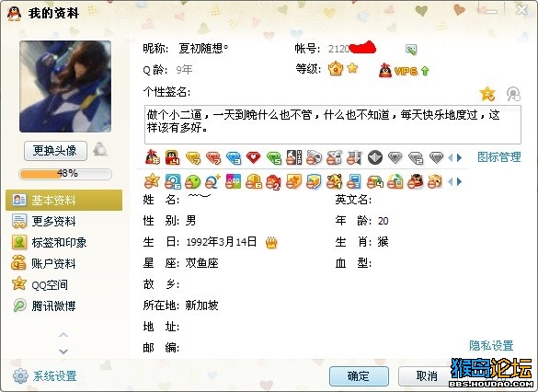Click the birthday crown icon beside date
538x392 pixels.
[271, 243]
